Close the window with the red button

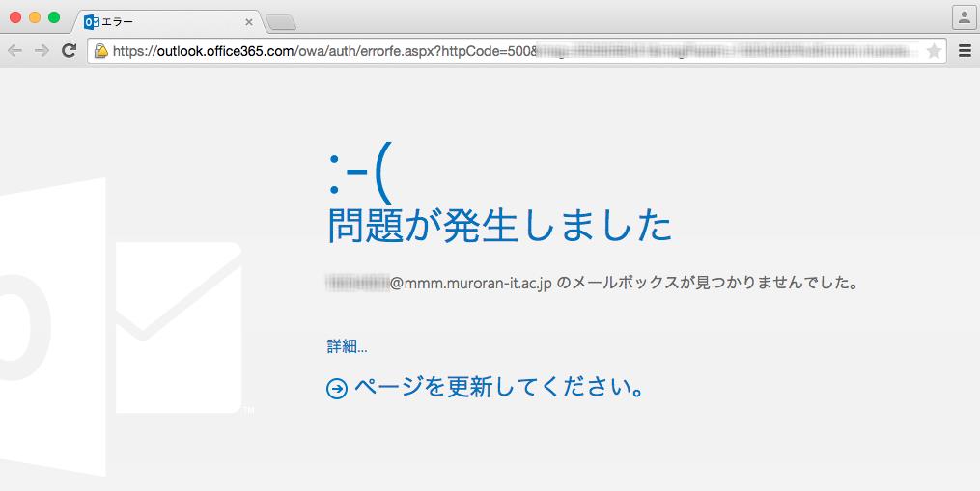click(x=15, y=17)
